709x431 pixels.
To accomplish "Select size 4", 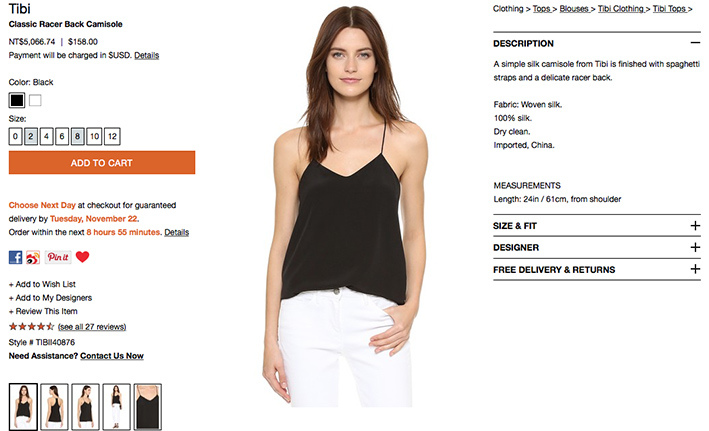I will click(47, 136).
